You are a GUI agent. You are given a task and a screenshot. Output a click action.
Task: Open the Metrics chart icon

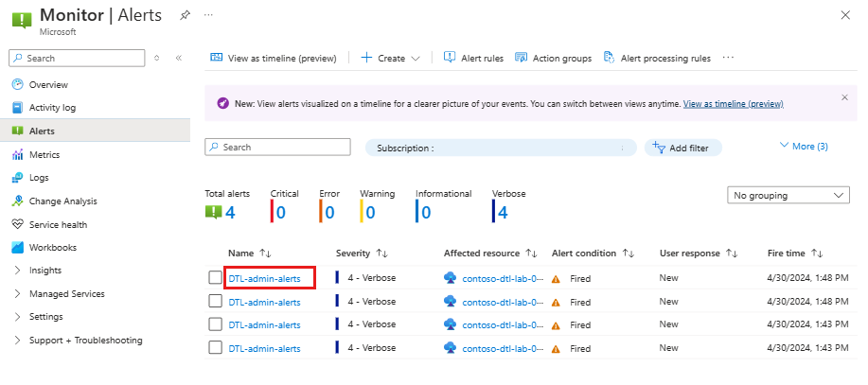pos(18,154)
